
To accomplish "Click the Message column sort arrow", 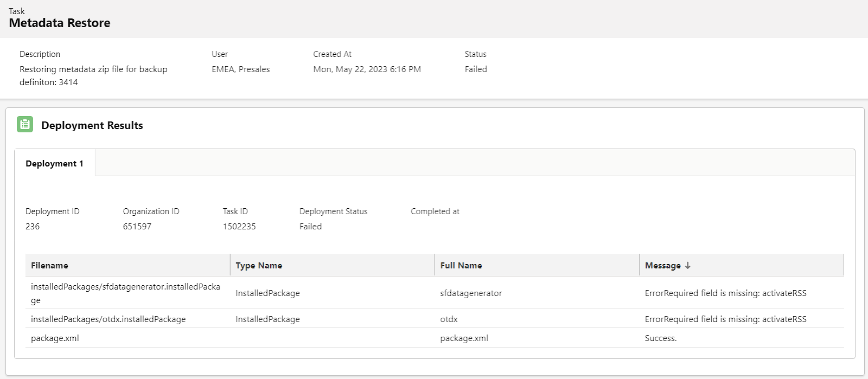I will 688,266.
